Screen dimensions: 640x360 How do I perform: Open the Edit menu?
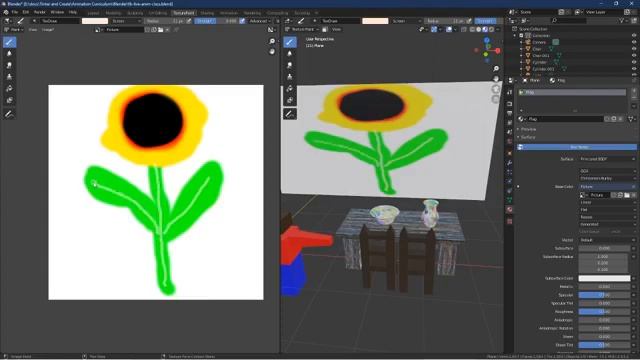click(x=26, y=12)
